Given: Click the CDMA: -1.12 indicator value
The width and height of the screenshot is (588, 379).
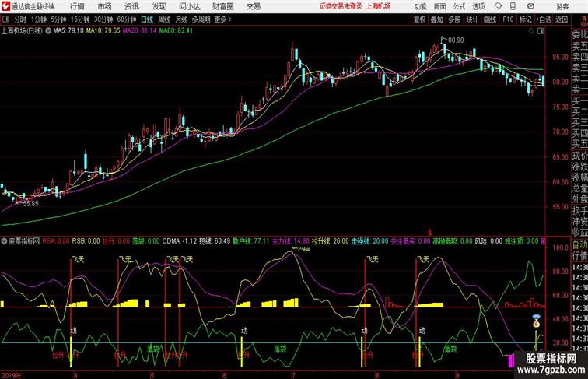Looking at the screenshot, I should (179, 241).
